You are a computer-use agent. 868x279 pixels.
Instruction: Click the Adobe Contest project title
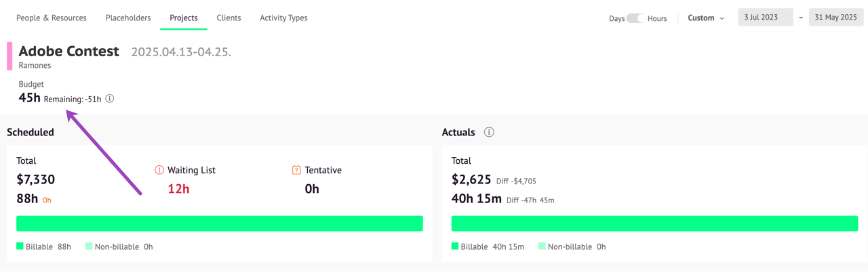(x=69, y=51)
